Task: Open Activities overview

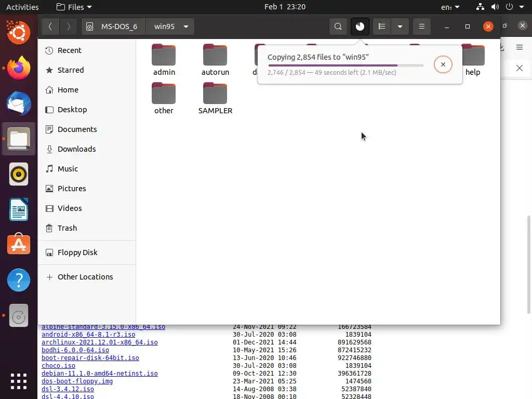Action: [22, 7]
